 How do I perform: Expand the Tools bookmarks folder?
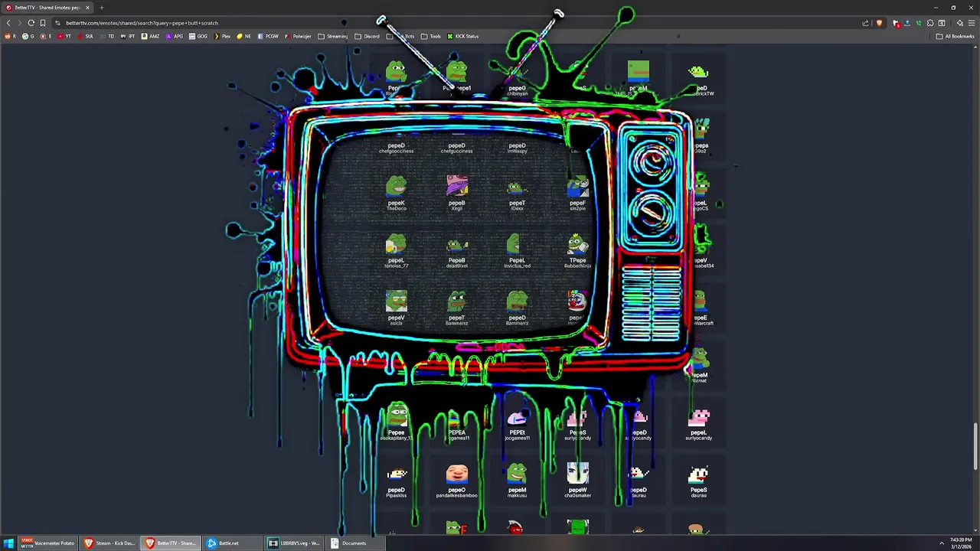(x=431, y=36)
